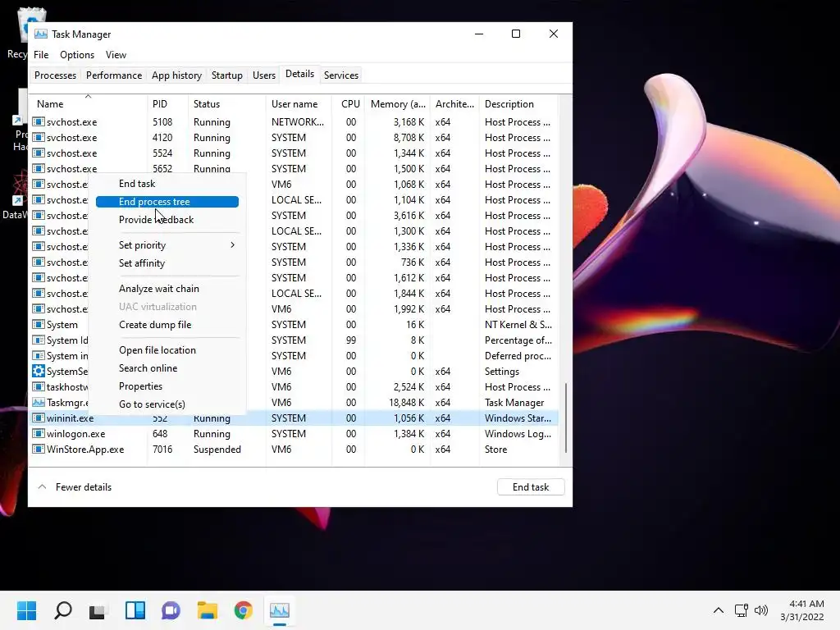
Task: Sort by the Description column header
Action: tap(518, 104)
